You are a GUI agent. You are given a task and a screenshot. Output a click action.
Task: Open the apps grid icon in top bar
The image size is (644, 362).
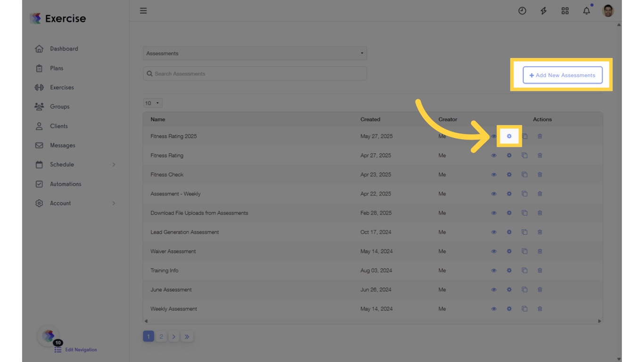[x=565, y=10]
